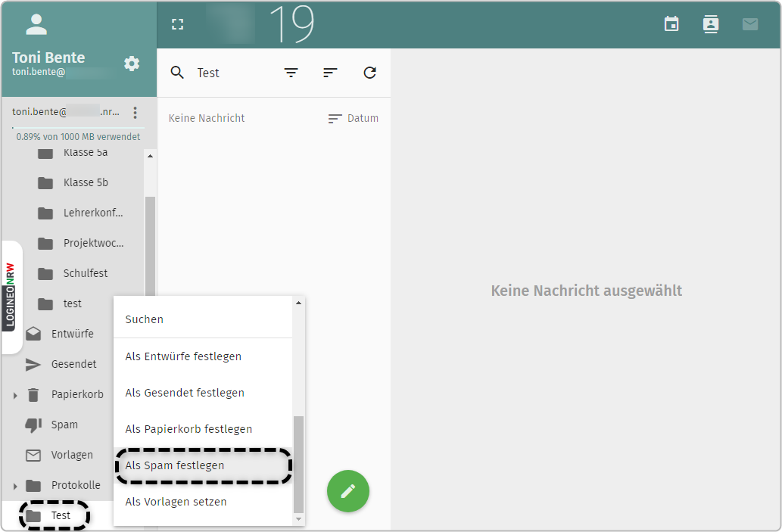Select 'Als Spam festlegen' from the menu
Screen dimensions: 782x532
[x=173, y=465]
